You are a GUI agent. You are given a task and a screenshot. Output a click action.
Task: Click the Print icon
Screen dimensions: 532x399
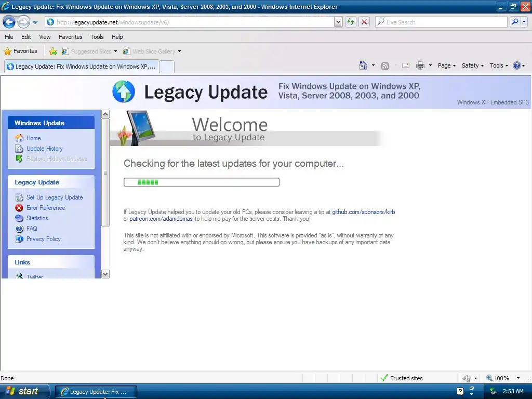coord(420,65)
